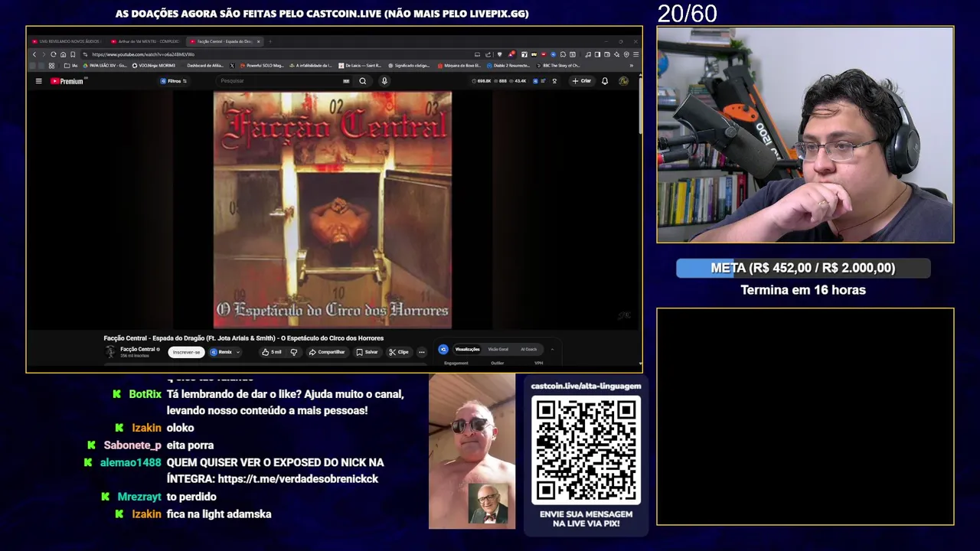Like the video showing 5 mil

272,352
